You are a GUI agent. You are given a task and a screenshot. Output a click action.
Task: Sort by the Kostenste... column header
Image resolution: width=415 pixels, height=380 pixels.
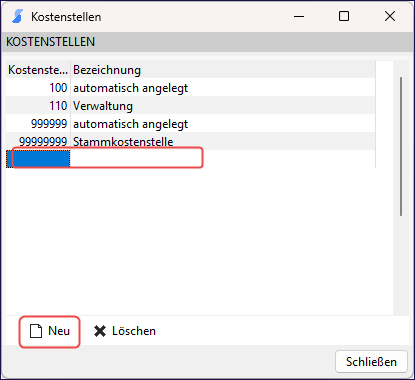[38, 70]
